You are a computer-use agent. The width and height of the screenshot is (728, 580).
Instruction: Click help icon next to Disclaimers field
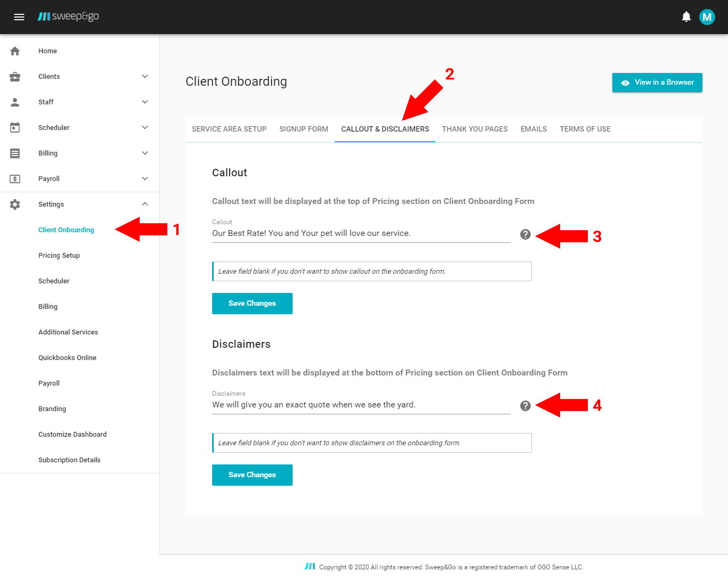[525, 406]
